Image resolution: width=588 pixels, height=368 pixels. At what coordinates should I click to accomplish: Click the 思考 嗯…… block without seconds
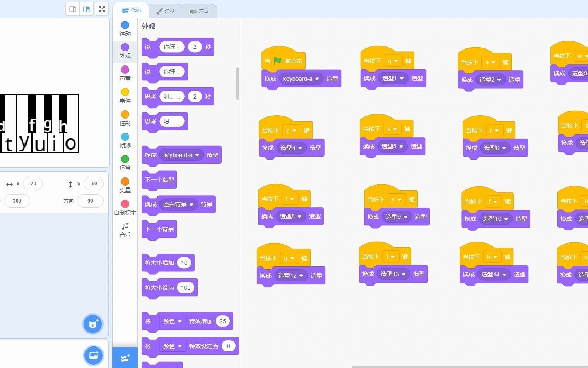click(164, 122)
